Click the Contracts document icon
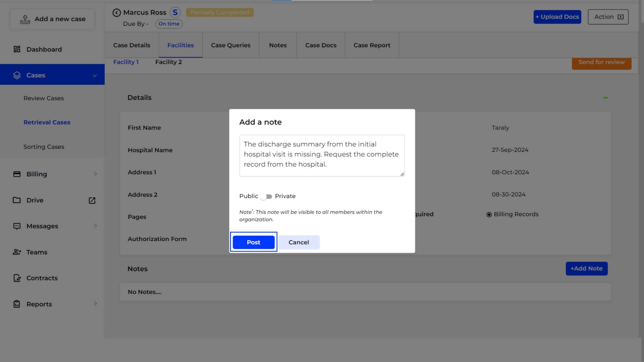This screenshot has height=362, width=644. click(x=17, y=278)
